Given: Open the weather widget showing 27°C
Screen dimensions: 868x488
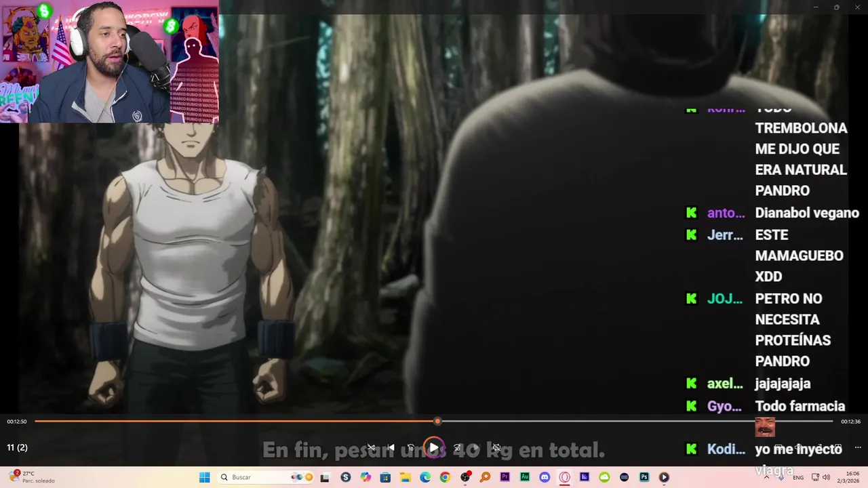Looking at the screenshot, I should pyautogui.click(x=32, y=477).
